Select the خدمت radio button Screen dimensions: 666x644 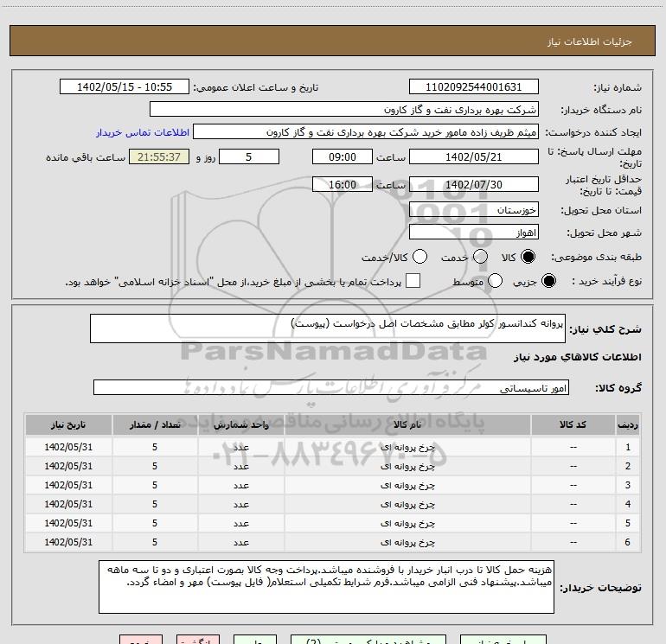(480, 257)
